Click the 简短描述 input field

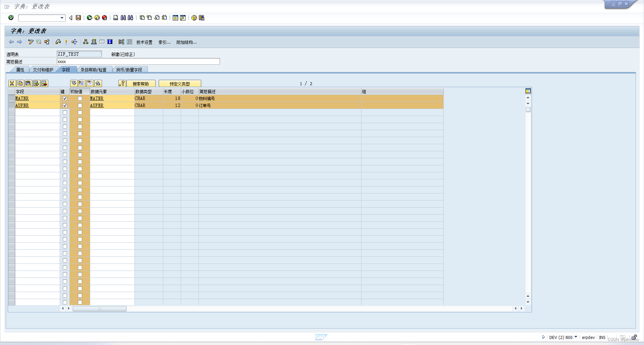(x=138, y=61)
